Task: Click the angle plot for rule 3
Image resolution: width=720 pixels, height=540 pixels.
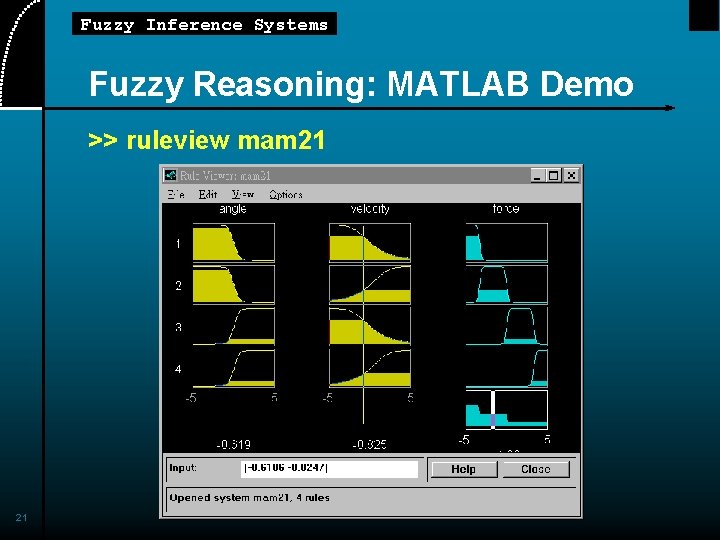Action: click(234, 326)
